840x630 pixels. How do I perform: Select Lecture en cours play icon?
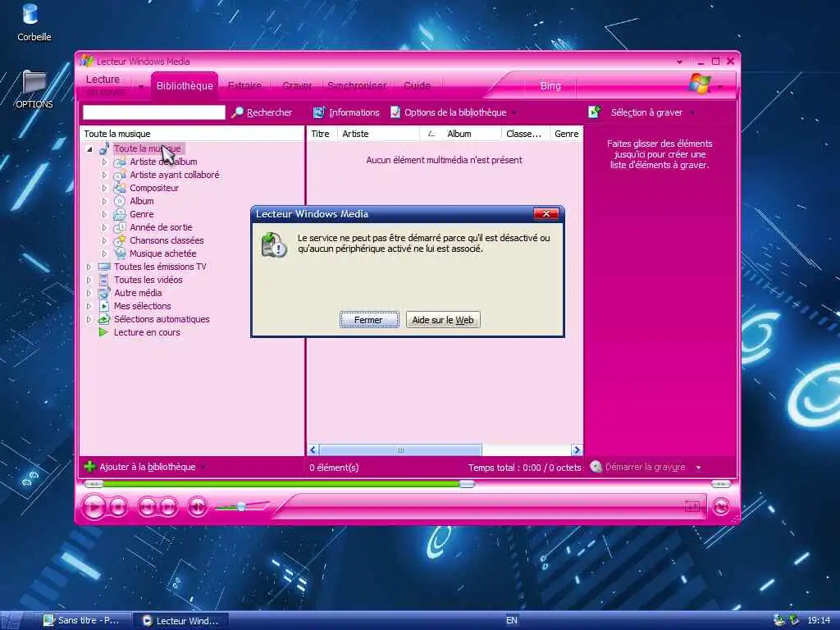coord(103,332)
